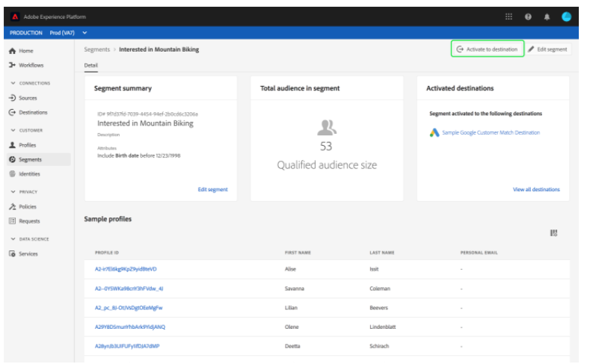Click the View all destinations link
Image resolution: width=596 pixels, height=364 pixels.
point(535,189)
